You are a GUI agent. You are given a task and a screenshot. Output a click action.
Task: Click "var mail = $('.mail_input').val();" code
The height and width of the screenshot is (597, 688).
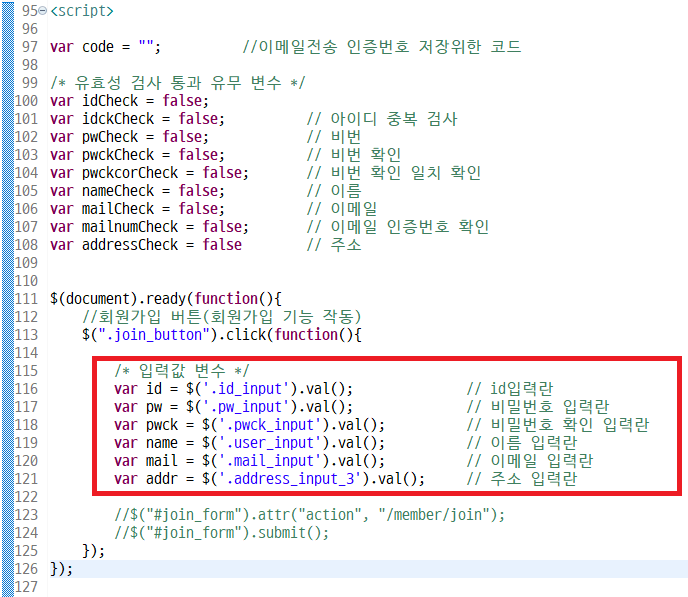pyautogui.click(x=249, y=460)
